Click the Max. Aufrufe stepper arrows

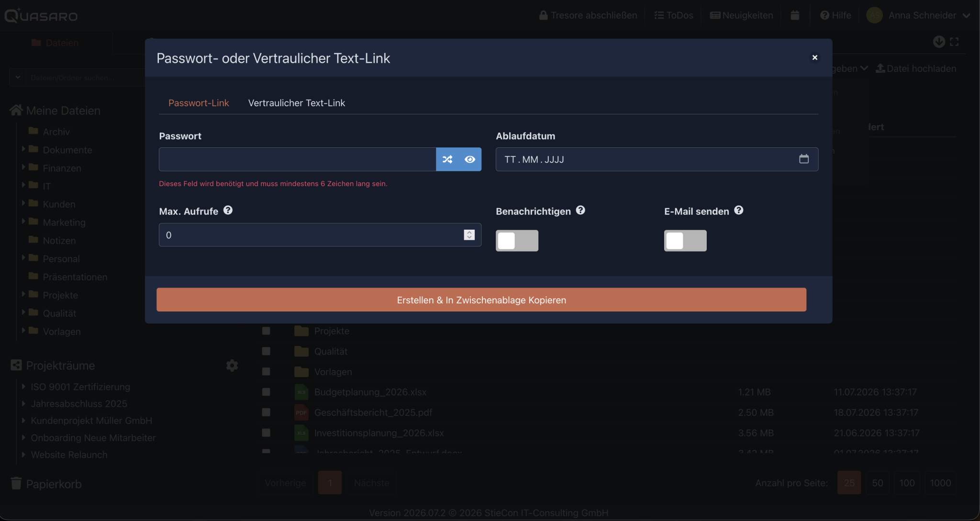pyautogui.click(x=469, y=234)
